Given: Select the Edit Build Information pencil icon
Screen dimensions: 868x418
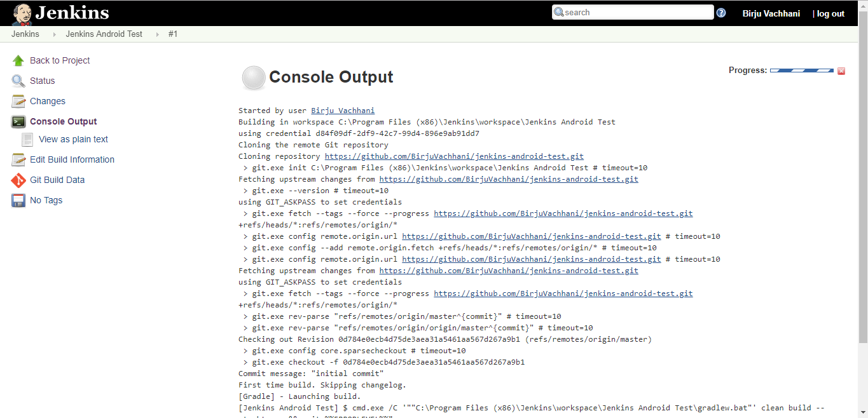Looking at the screenshot, I should coord(17,159).
